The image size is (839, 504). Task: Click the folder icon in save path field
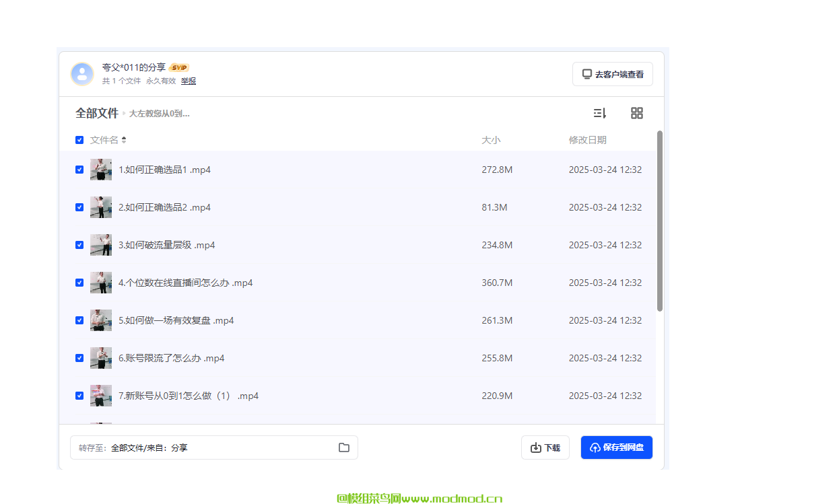pos(344,447)
